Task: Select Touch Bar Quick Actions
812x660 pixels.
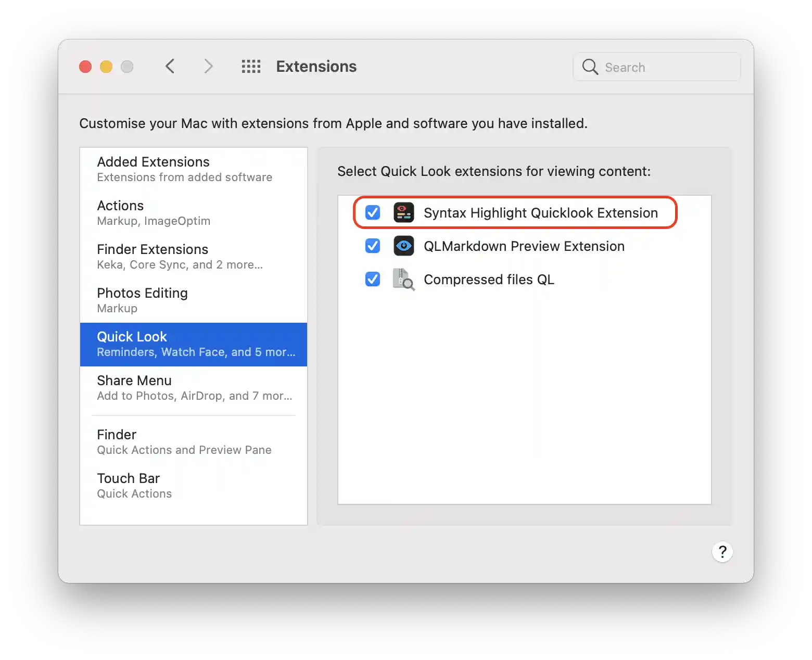Action: point(153,485)
